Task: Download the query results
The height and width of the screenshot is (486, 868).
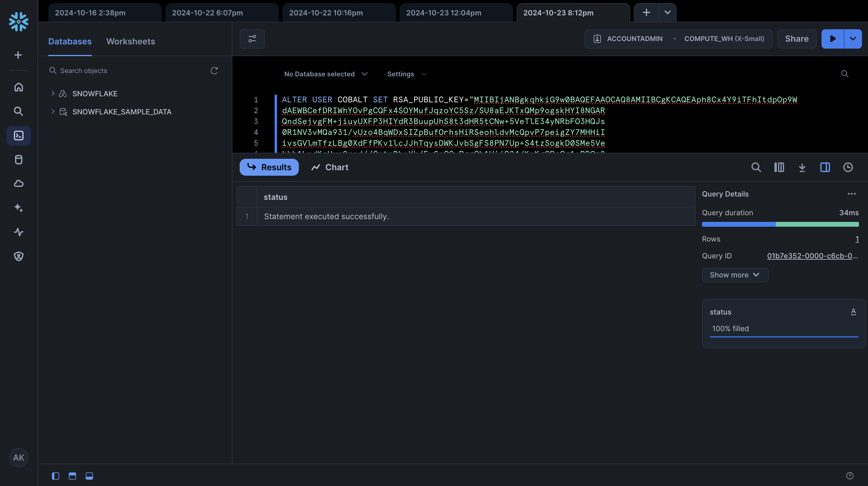Action: click(802, 167)
